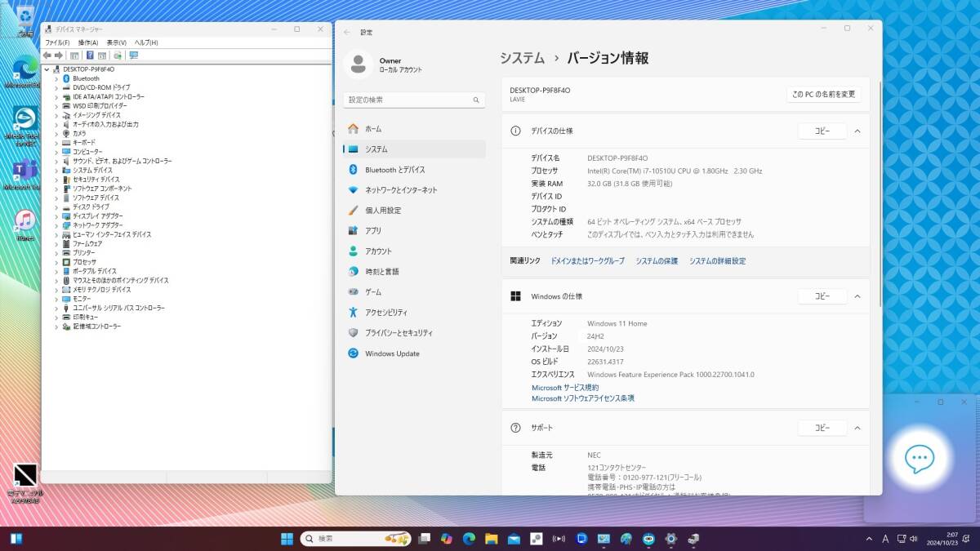Image resolution: width=980 pixels, height=551 pixels.
Task: Expand the ディスク ドライブ node
Action: tap(56, 207)
